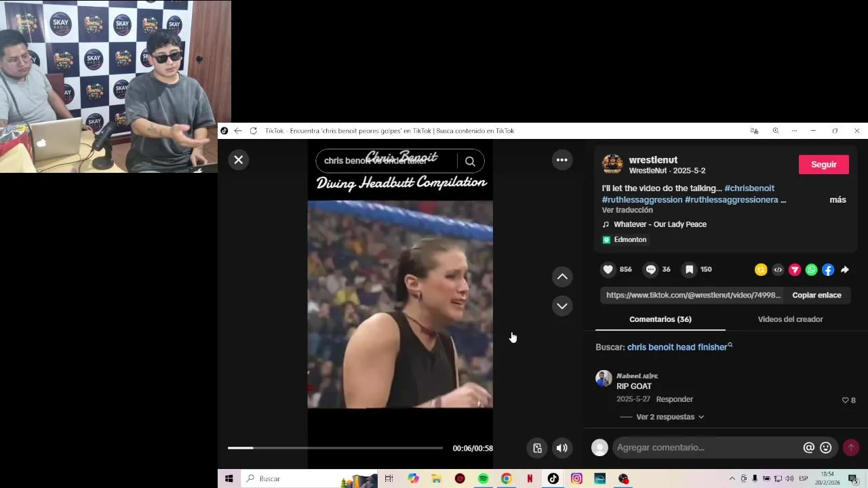This screenshot has width=868, height=488.
Task: Click the Copiar enlace button
Action: coord(816,296)
